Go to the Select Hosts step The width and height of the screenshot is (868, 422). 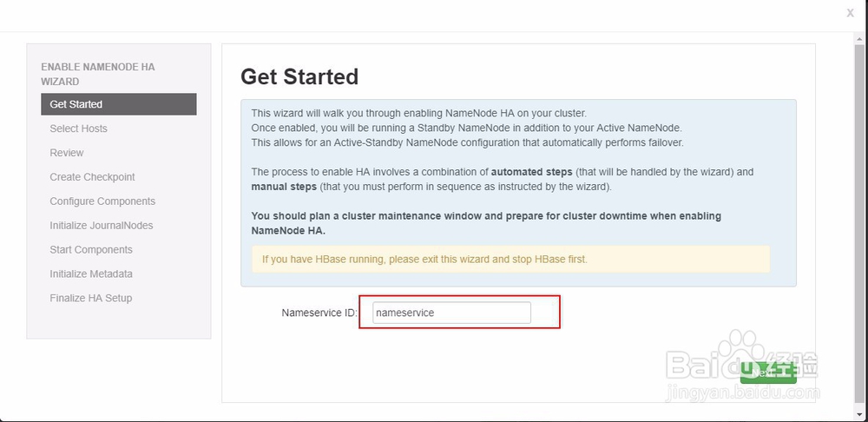[79, 129]
